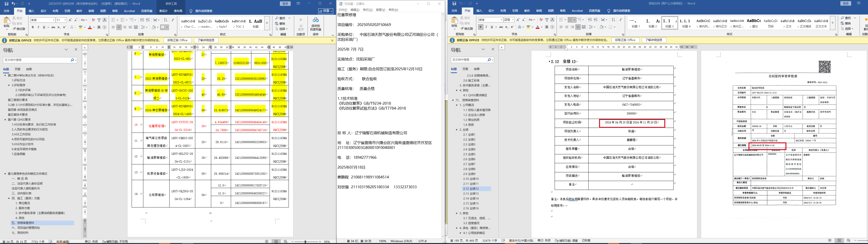Open 审阅 tab in 投标文件 Word

(x=539, y=11)
